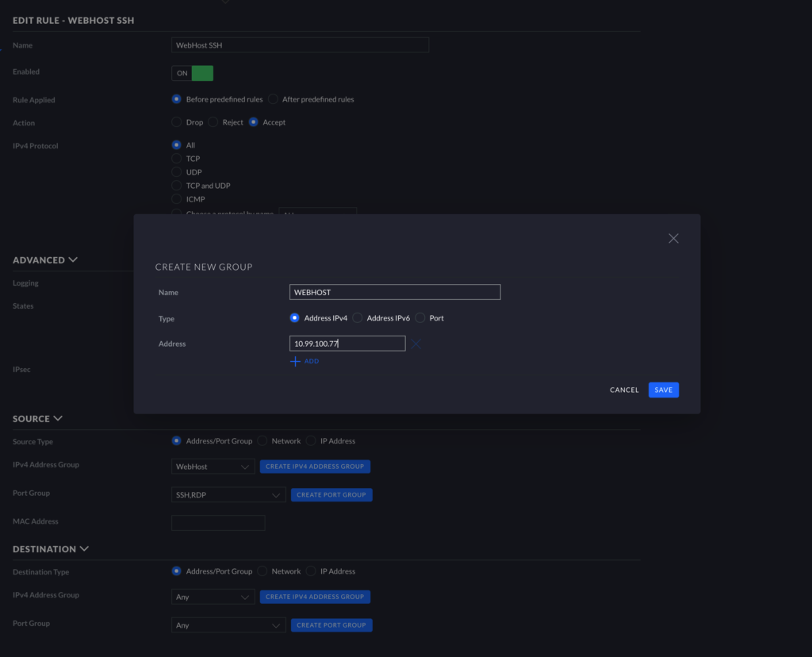Remove the 10.99.100.77 address entry
The width and height of the screenshot is (812, 657).
pos(416,344)
